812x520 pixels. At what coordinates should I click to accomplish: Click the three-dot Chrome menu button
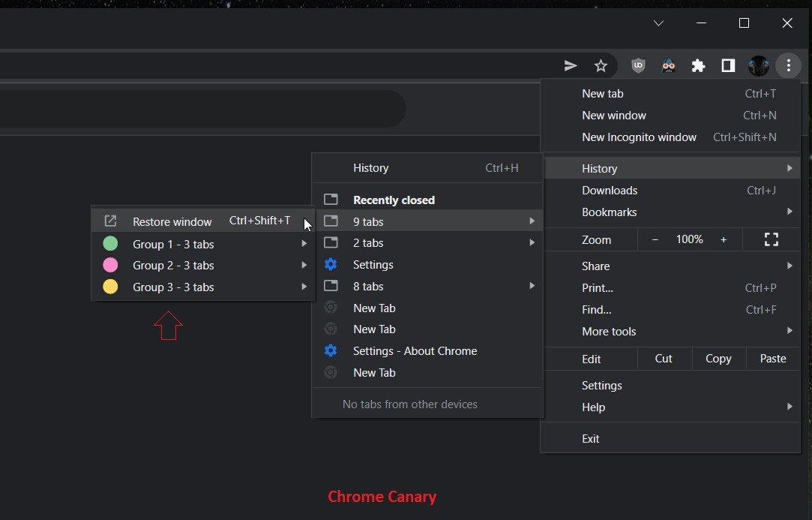788,66
